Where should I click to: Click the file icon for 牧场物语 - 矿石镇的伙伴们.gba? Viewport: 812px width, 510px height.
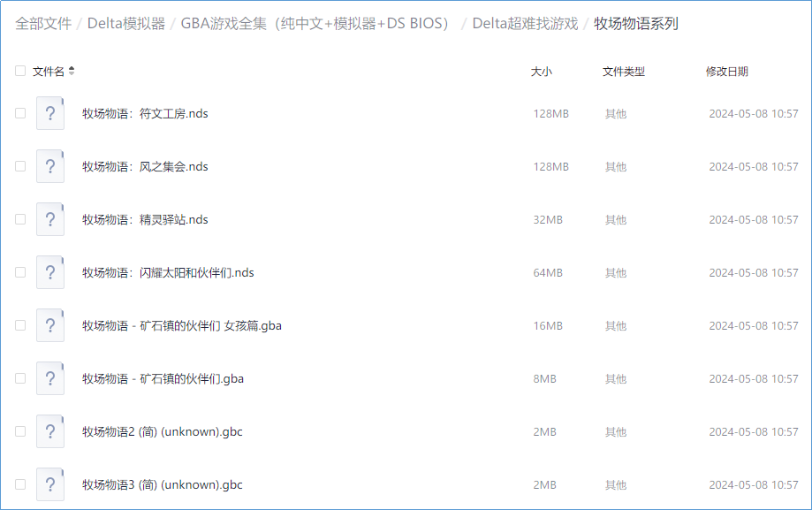(50, 378)
